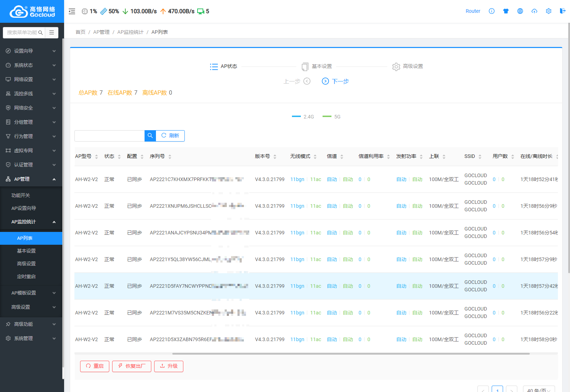
Task: Click the previous step arrow icon
Action: click(307, 81)
